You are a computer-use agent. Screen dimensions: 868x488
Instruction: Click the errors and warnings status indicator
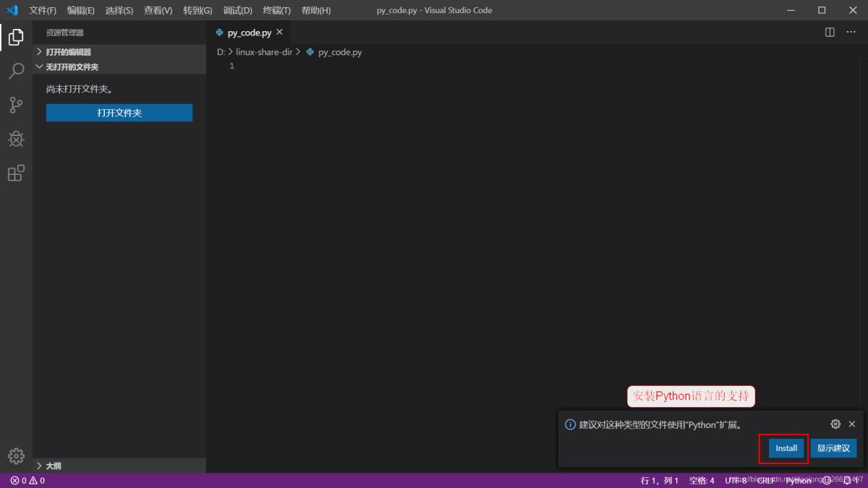25,479
